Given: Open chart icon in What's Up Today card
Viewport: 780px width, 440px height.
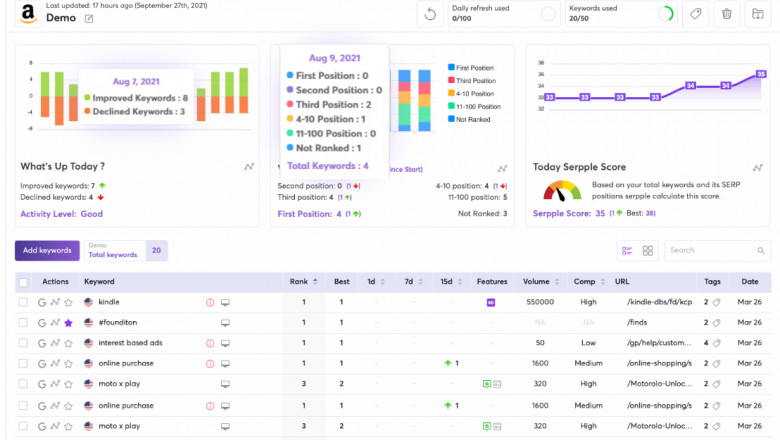Looking at the screenshot, I should click(249, 168).
